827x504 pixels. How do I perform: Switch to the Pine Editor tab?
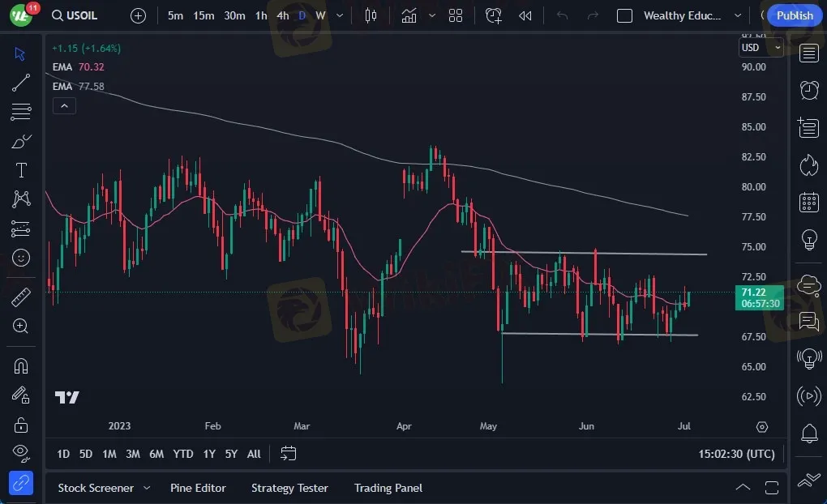click(198, 488)
